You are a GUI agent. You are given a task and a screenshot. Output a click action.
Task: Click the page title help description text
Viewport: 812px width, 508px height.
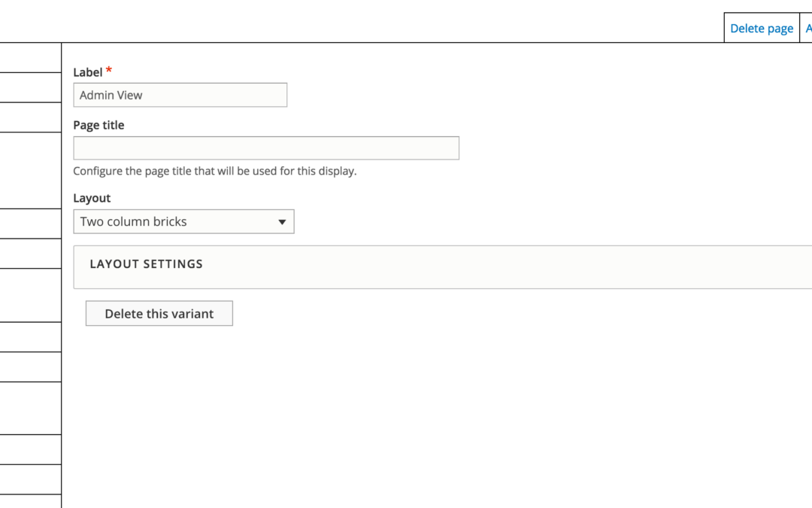[x=214, y=171]
